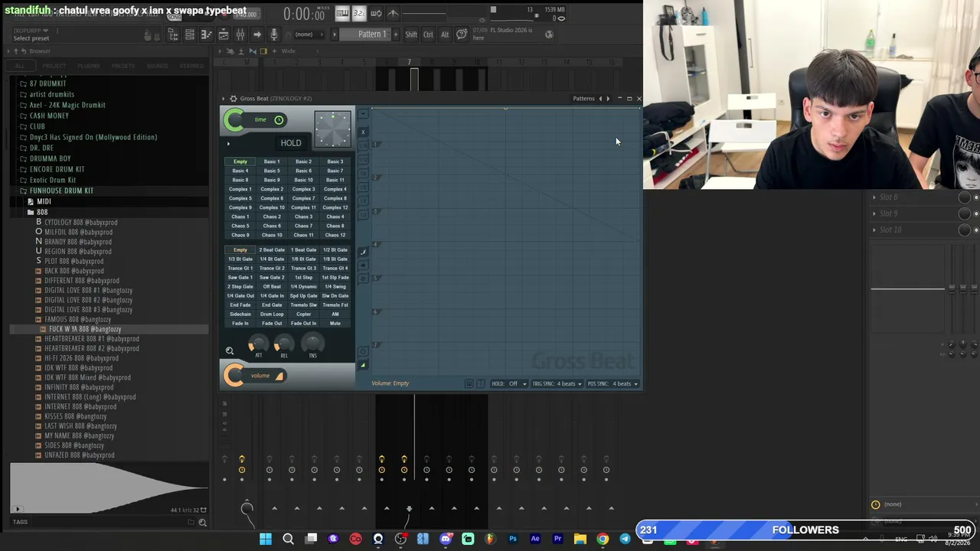Click the Gross Beat plugin gear icon
The image size is (980, 551).
tap(234, 99)
